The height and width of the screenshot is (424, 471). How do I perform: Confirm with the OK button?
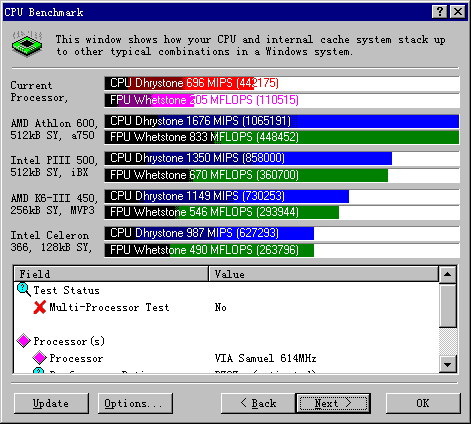[423, 403]
